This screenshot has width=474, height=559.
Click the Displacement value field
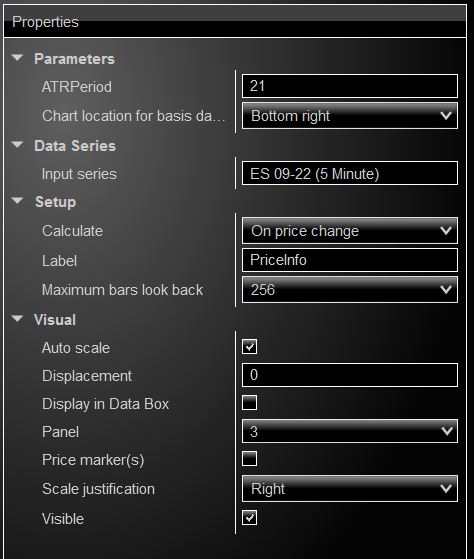pyautogui.click(x=350, y=375)
